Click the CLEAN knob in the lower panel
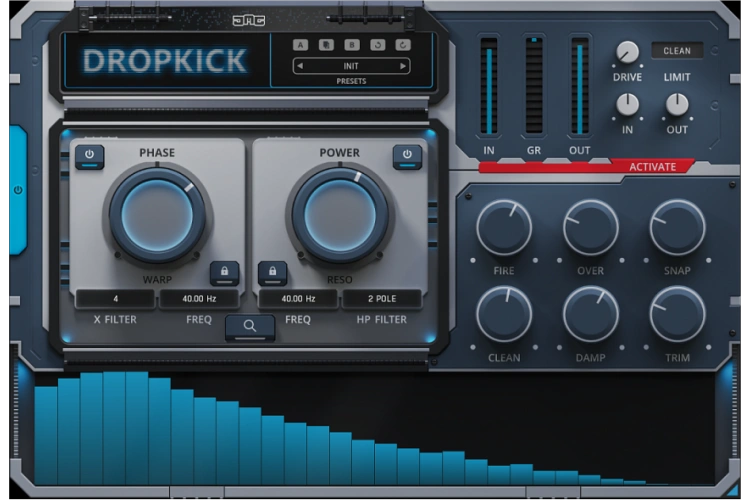This screenshot has height=500, width=750. 504,314
